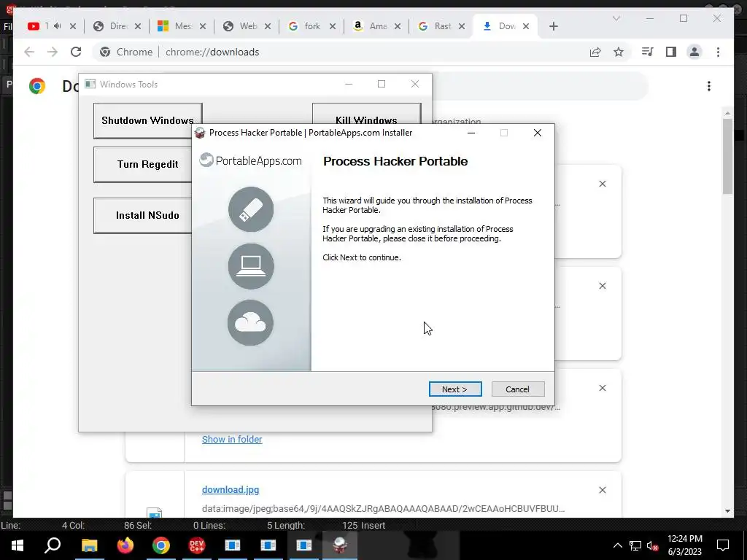Go forward in Chrome
Screen dimensions: 747x560
pyautogui.click(x=53, y=52)
